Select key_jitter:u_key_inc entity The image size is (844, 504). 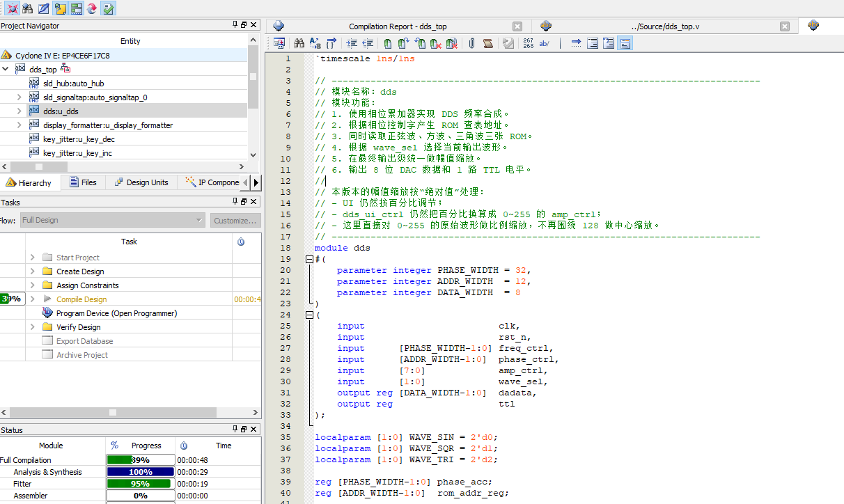[77, 153]
